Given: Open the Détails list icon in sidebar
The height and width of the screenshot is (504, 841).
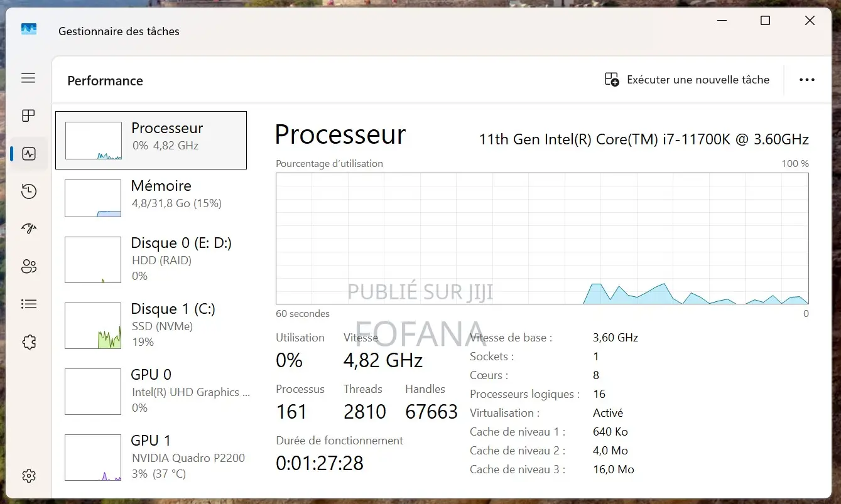Looking at the screenshot, I should click(x=28, y=304).
